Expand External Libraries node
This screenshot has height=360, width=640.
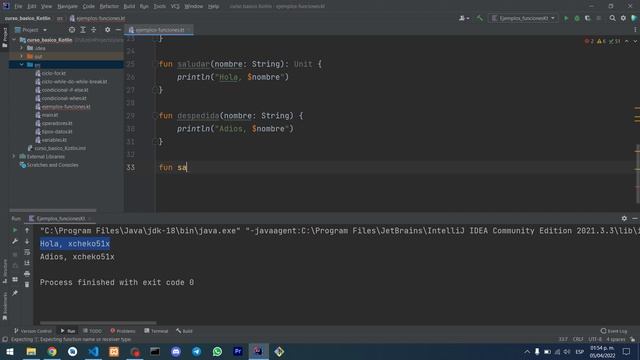(13, 156)
